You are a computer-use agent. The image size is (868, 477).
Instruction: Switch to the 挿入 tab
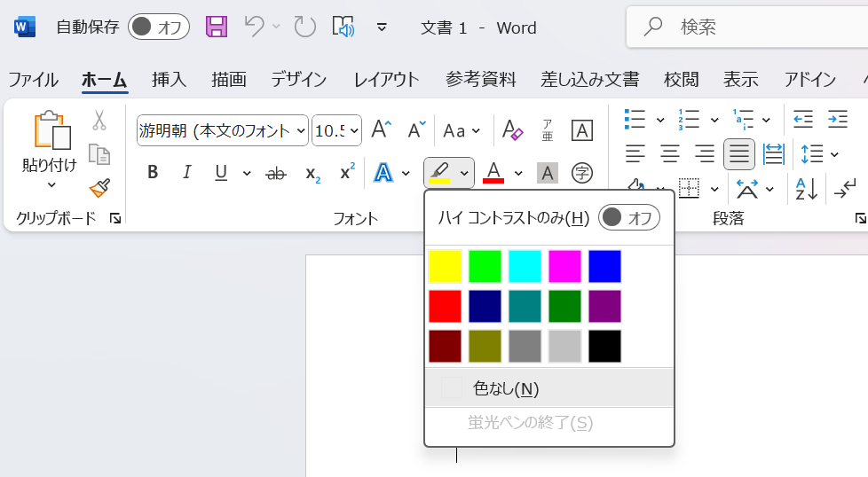coord(169,79)
